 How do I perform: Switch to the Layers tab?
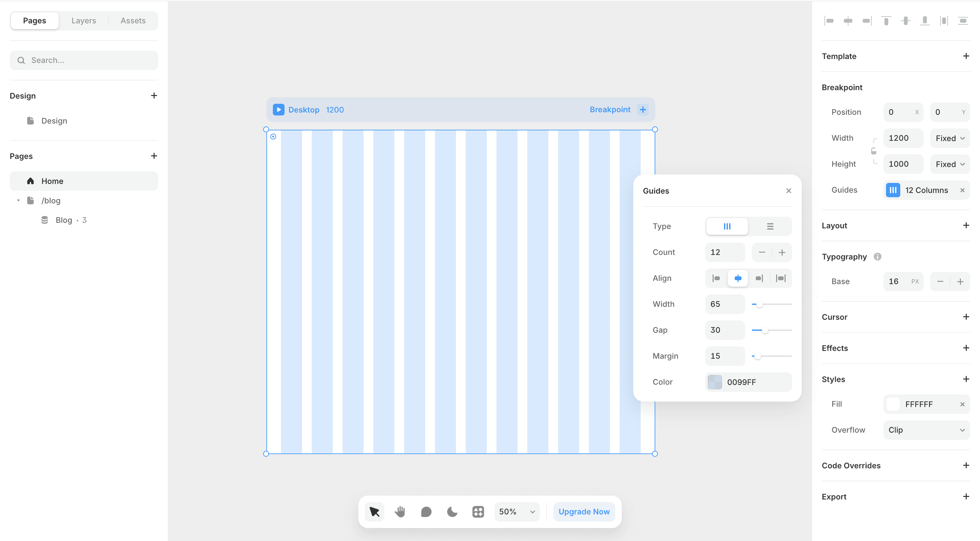(x=83, y=20)
